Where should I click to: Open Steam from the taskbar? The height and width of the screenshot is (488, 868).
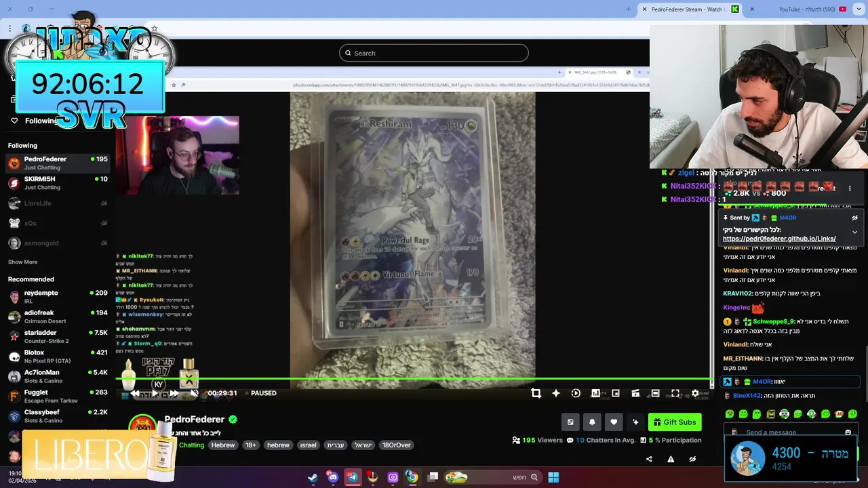coord(313,477)
